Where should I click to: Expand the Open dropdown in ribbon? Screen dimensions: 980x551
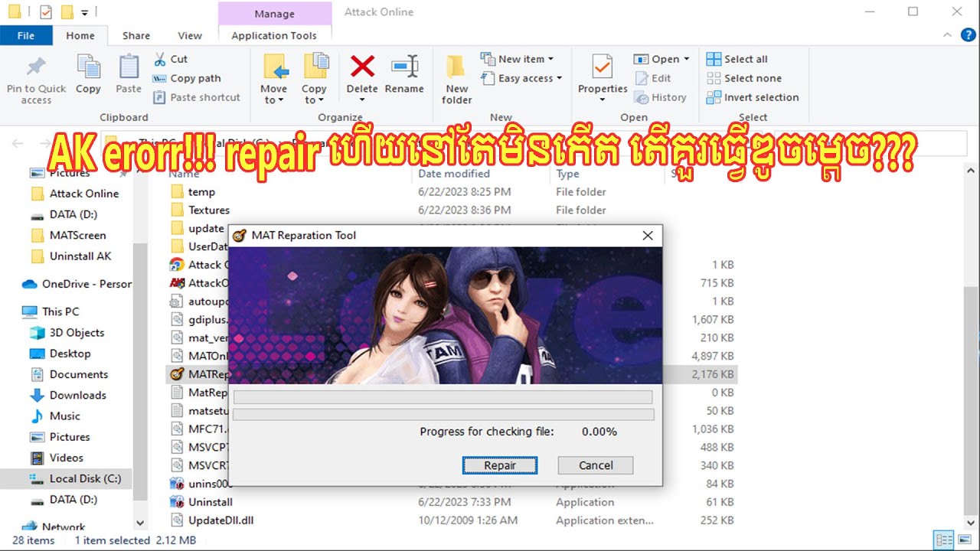661,59
